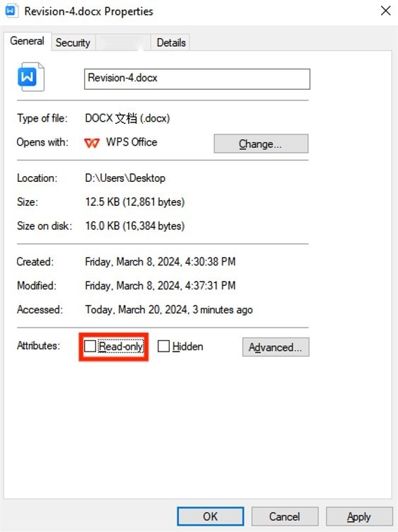Switch to the Security tab
The image size is (398, 532).
pyautogui.click(x=73, y=42)
